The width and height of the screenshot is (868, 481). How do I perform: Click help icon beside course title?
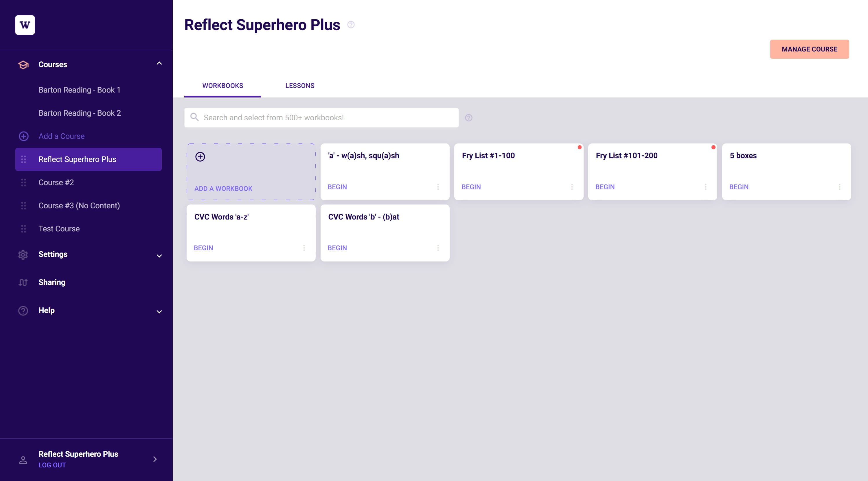[x=351, y=25]
